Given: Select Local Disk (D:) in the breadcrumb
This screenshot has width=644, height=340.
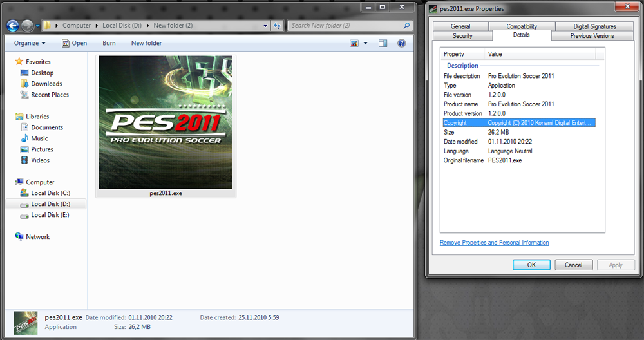Looking at the screenshot, I should 122,26.
